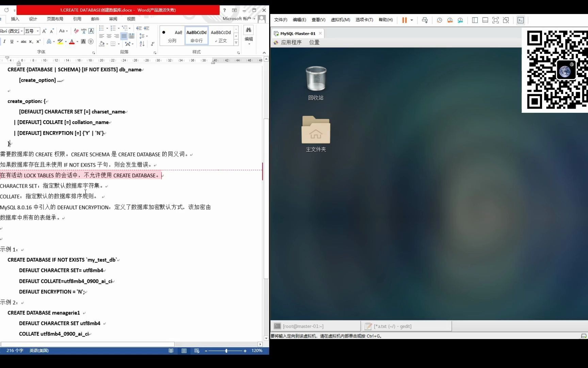Apply shading paint bucket icon

click(102, 44)
